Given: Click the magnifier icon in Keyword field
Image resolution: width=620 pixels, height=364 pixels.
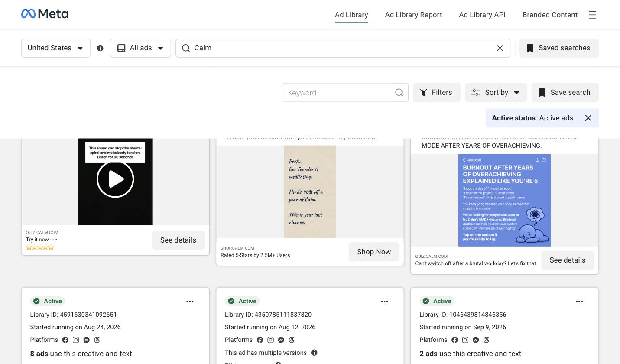Looking at the screenshot, I should pos(399,93).
